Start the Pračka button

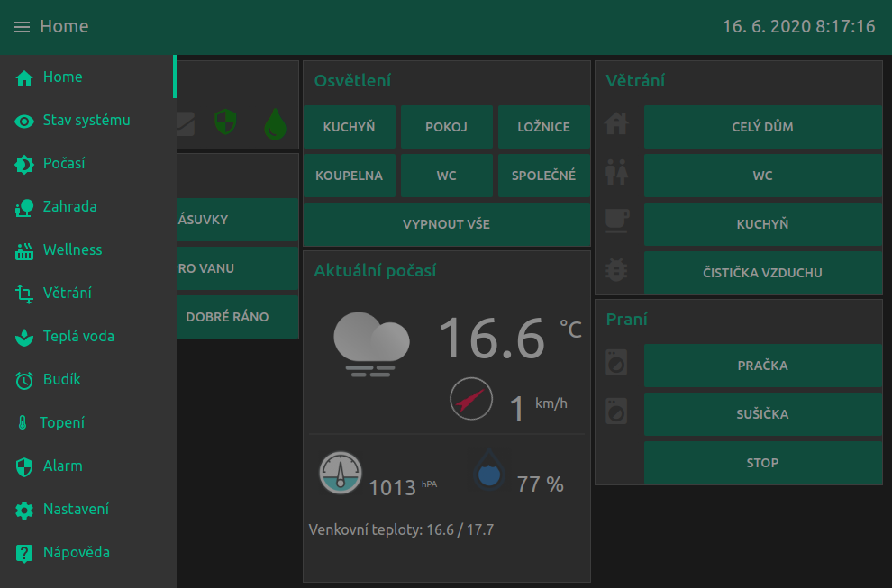pos(762,366)
